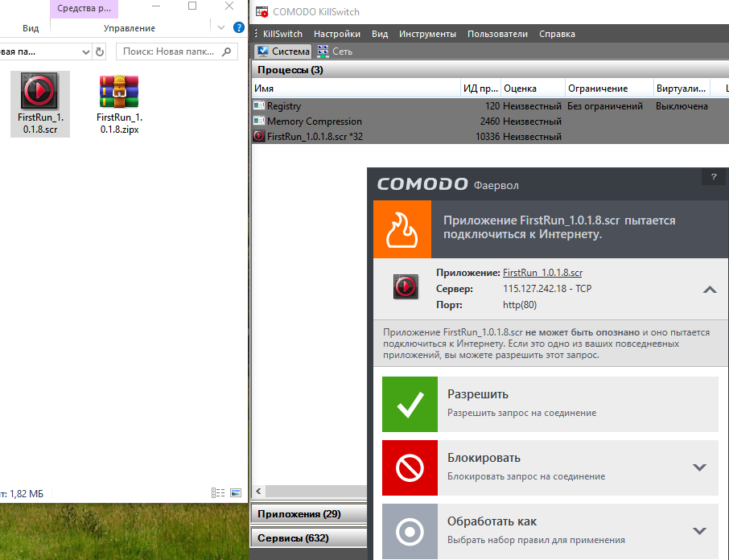Expand the Приложения (29) section
The height and width of the screenshot is (560, 729).
pyautogui.click(x=309, y=514)
